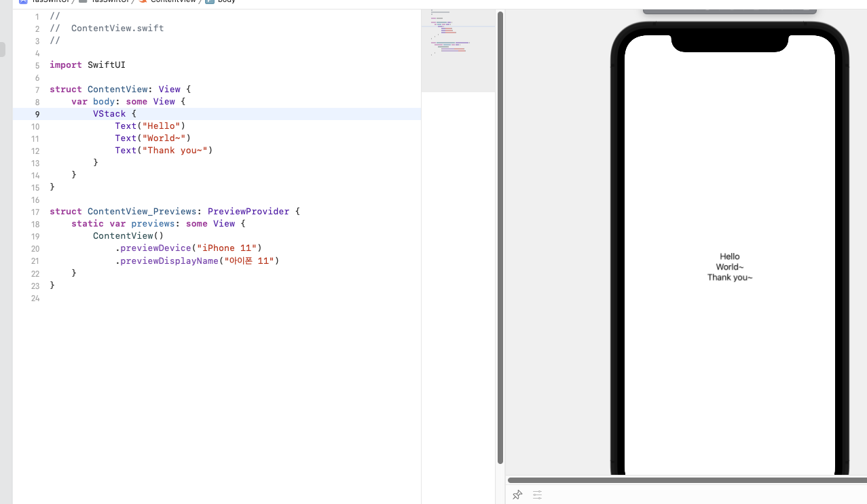This screenshot has width=867, height=504.
Task: Click the Text("Thank you~") code line
Action: pos(164,151)
